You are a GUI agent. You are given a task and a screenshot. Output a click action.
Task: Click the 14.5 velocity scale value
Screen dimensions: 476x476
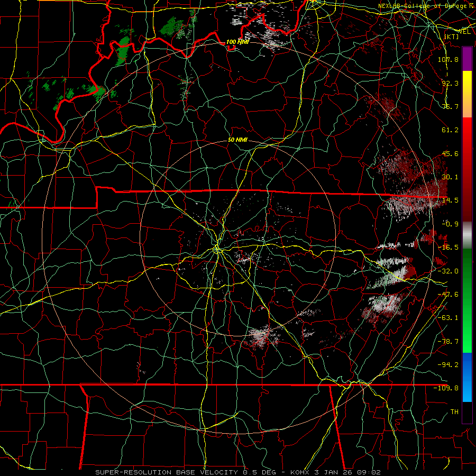450,200
